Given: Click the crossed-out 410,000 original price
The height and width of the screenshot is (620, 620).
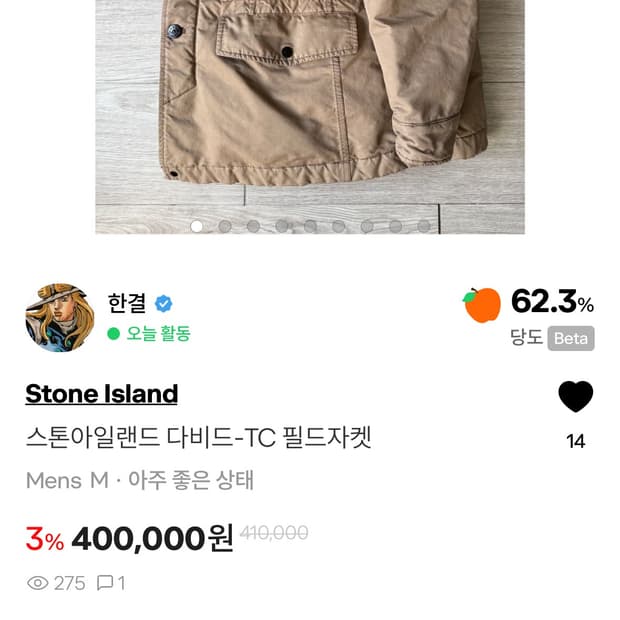Looking at the screenshot, I should tap(274, 533).
